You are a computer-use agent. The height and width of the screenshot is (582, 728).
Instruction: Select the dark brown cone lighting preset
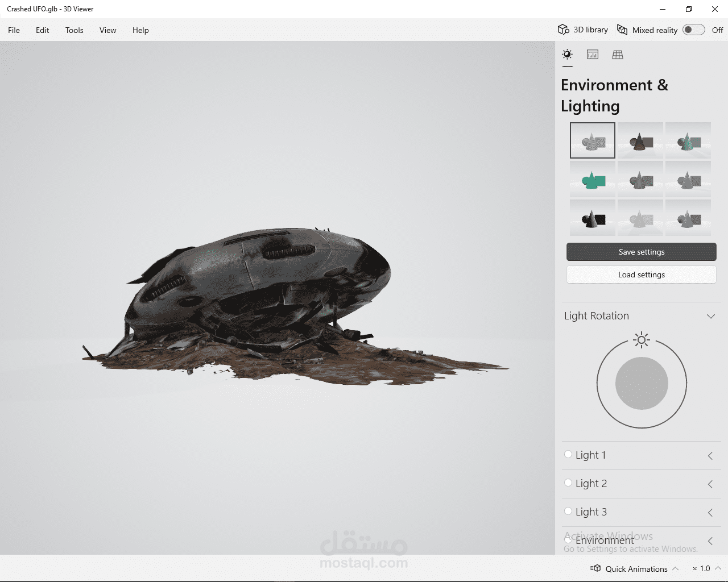click(640, 140)
